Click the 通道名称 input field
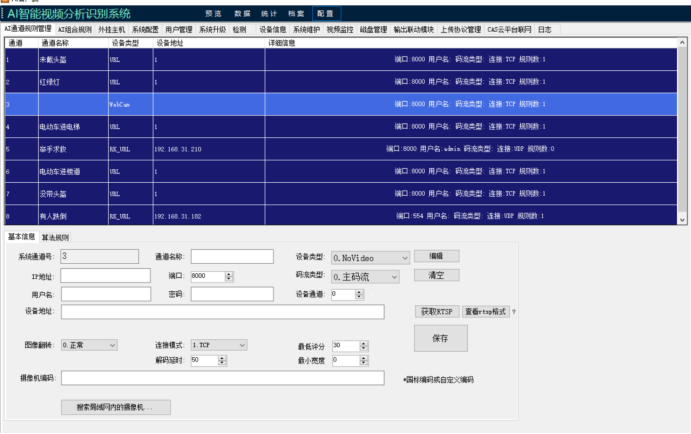The image size is (691, 434). point(232,256)
